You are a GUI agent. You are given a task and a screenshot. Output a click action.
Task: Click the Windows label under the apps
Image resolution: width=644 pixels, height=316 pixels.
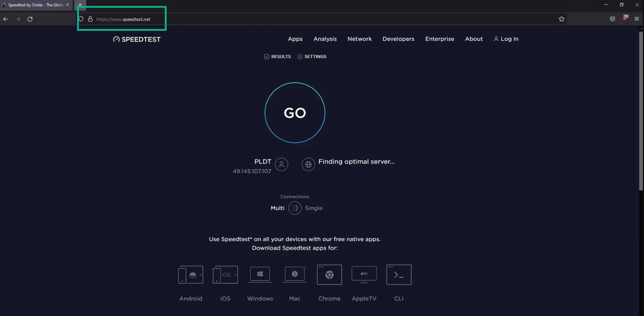(x=260, y=299)
